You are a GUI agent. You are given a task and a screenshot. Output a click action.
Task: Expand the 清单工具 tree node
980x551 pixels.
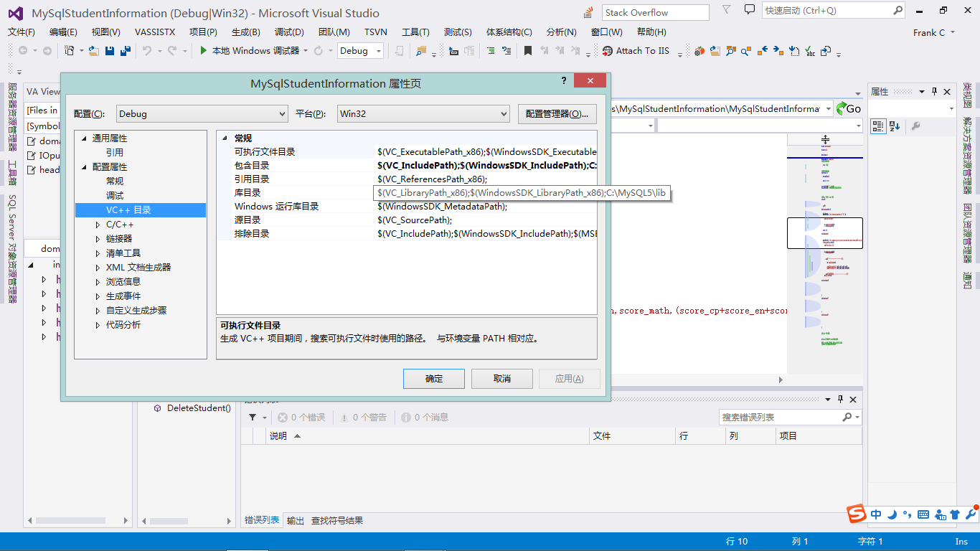click(98, 253)
